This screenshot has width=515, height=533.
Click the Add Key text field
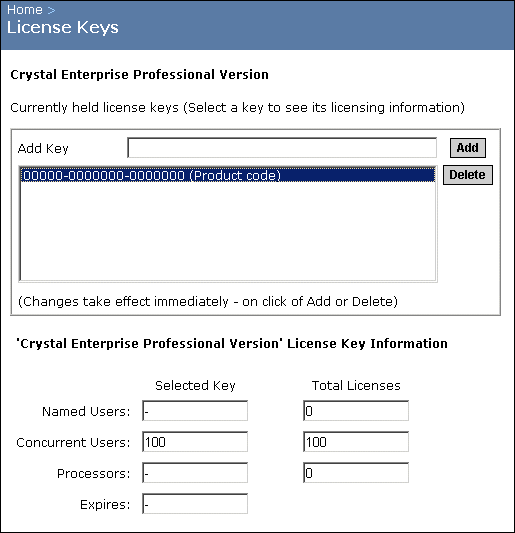pyautogui.click(x=282, y=148)
